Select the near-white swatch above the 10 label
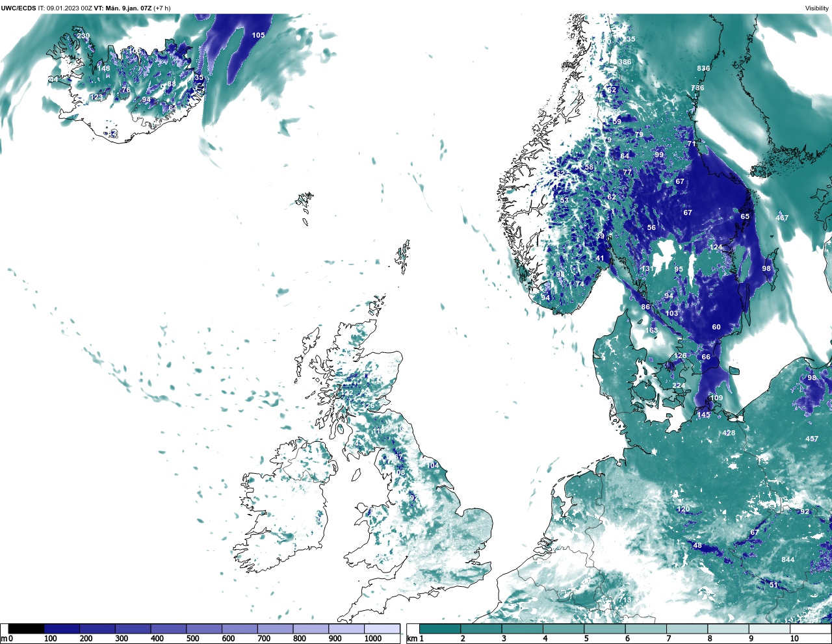This screenshot has height=644, width=832. click(x=811, y=628)
